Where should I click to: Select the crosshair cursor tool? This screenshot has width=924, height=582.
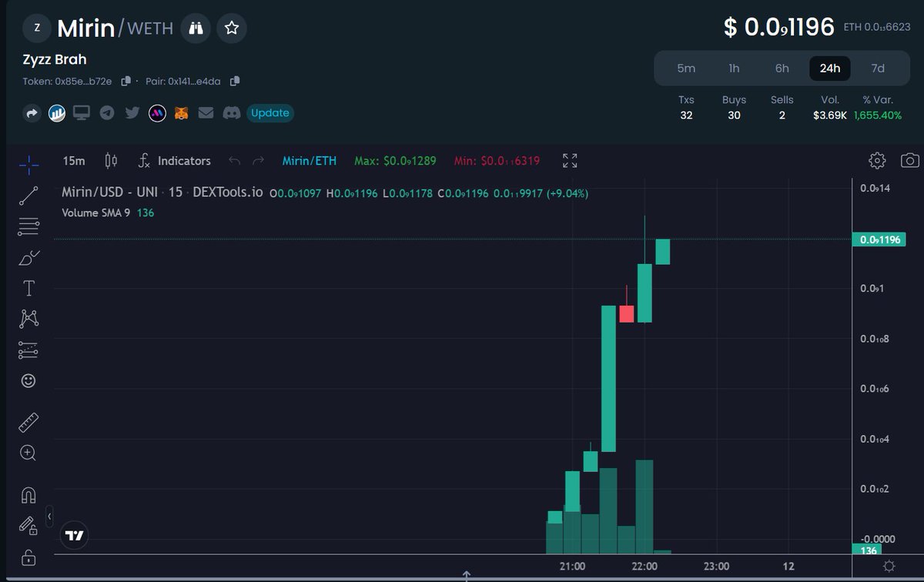click(28, 163)
